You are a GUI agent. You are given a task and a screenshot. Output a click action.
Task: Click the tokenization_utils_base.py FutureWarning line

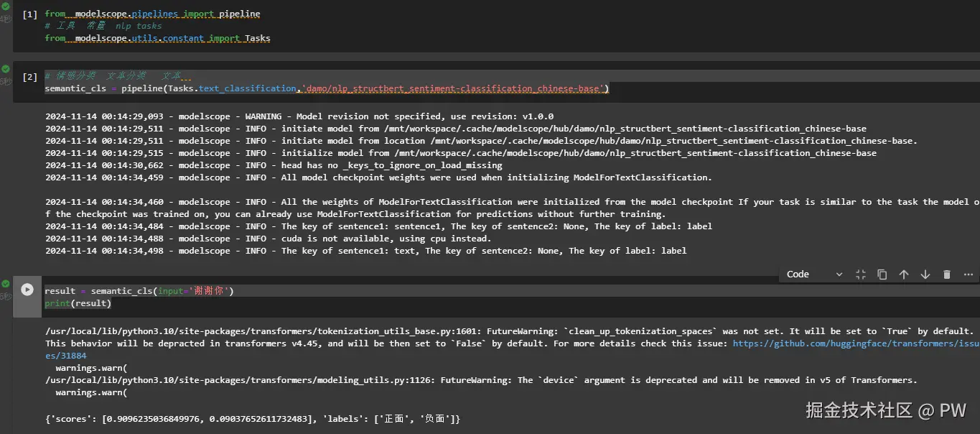click(x=509, y=331)
